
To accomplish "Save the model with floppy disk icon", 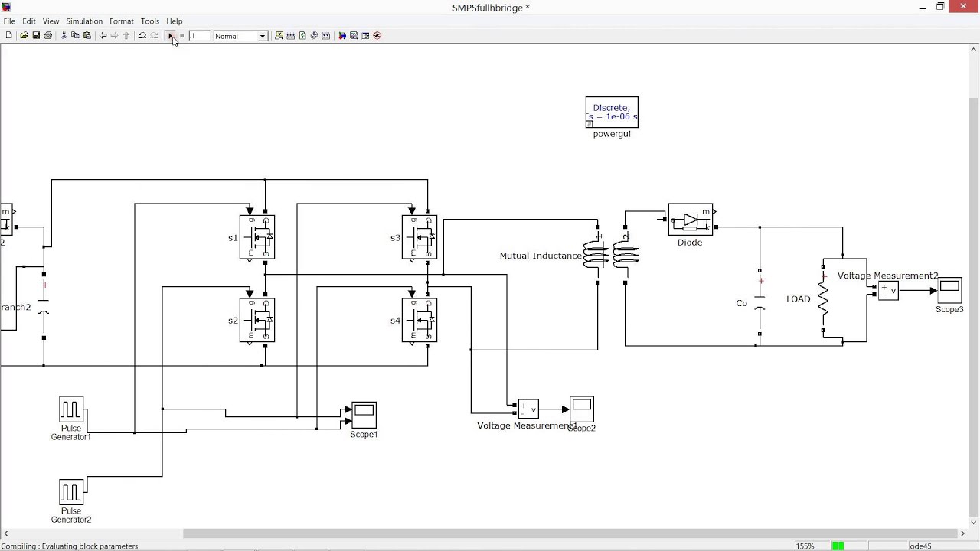I will pyautogui.click(x=36, y=36).
